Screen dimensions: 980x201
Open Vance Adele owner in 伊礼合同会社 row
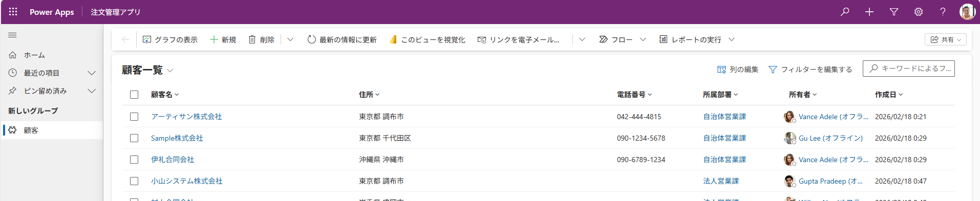pyautogui.click(x=834, y=160)
